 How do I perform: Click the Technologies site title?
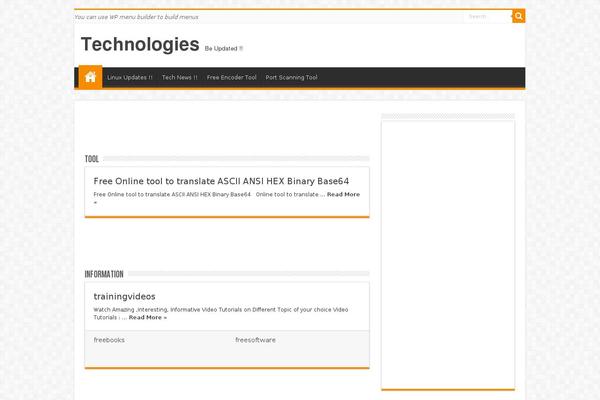click(140, 44)
